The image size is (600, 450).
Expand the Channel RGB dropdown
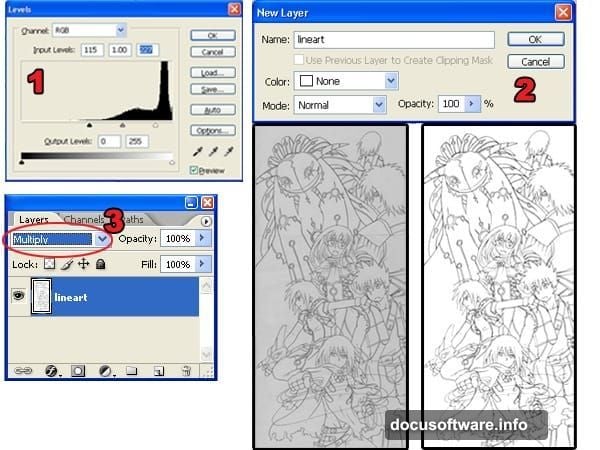coord(121,31)
